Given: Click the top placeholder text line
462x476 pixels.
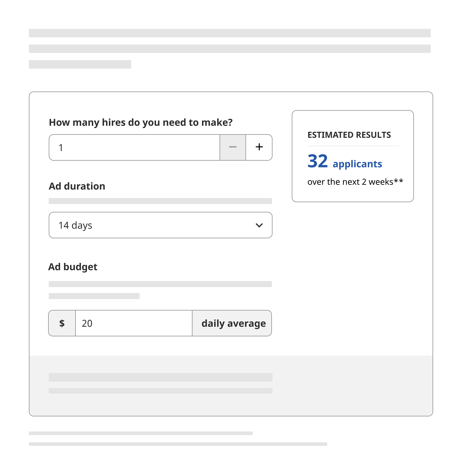Looking at the screenshot, I should pos(229,33).
